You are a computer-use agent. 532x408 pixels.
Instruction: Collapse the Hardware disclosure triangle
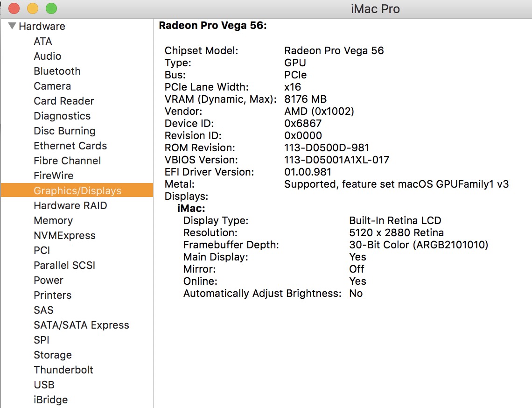click(12, 26)
